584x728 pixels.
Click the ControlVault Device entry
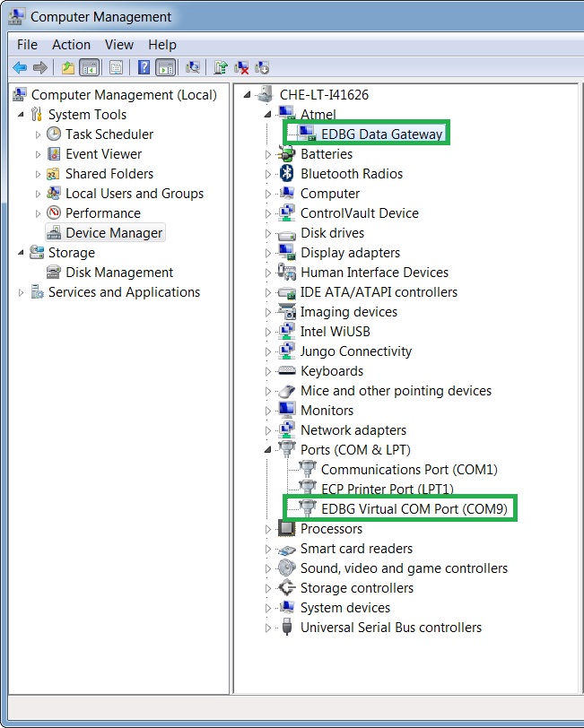360,213
